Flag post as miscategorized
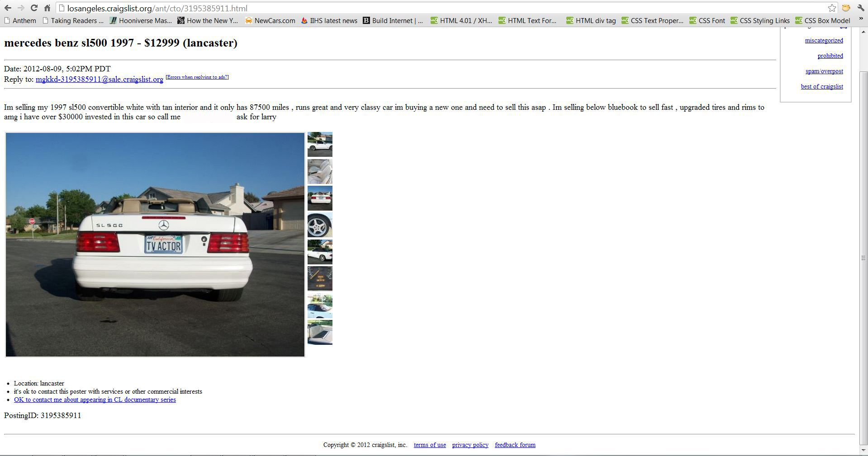The width and height of the screenshot is (868, 456). (x=824, y=40)
